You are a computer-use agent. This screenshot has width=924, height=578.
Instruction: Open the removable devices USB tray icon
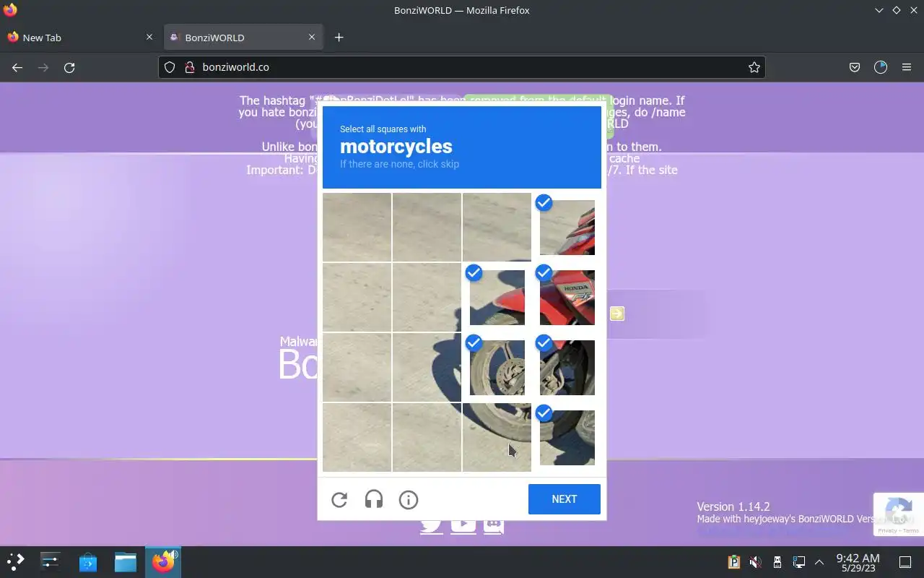(777, 562)
